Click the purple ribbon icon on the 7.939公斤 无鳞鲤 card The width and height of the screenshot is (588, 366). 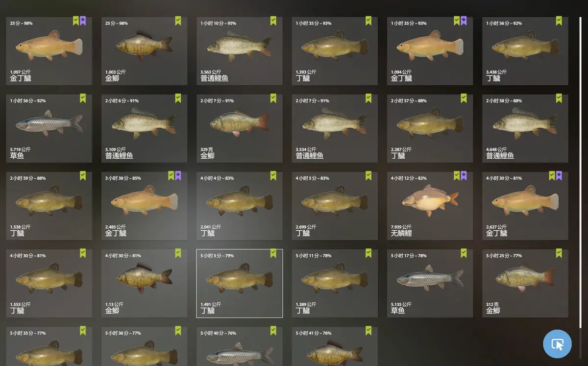(x=464, y=175)
